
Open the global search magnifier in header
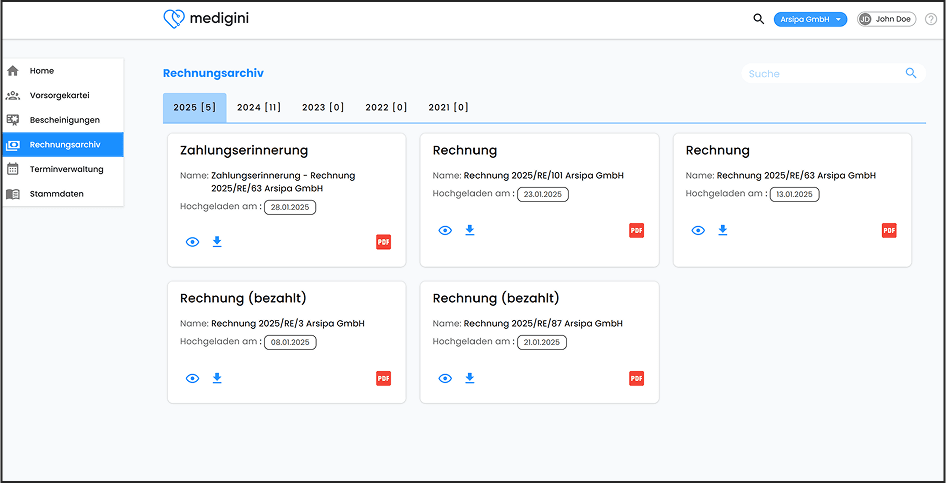758,19
